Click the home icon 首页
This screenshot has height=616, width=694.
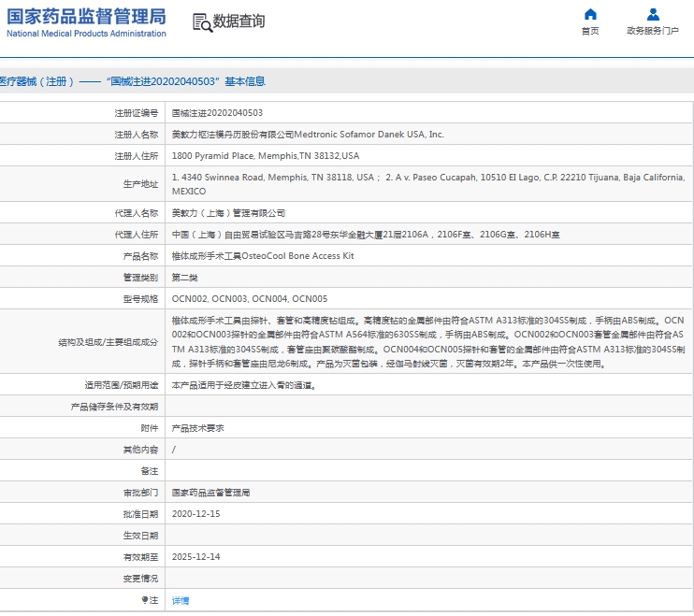pyautogui.click(x=590, y=14)
